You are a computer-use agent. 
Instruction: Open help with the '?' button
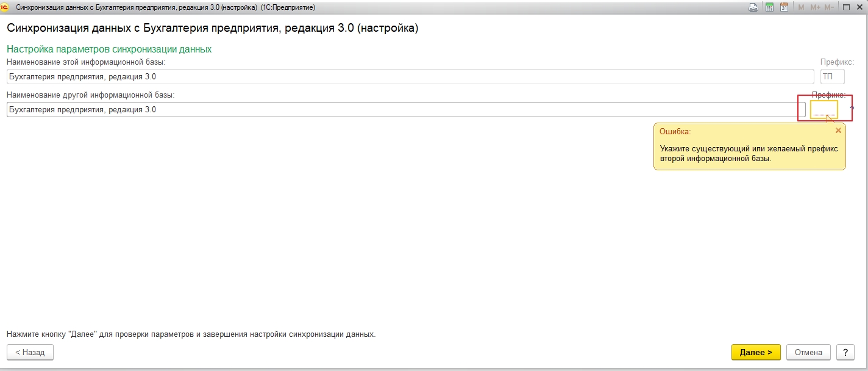click(x=845, y=352)
